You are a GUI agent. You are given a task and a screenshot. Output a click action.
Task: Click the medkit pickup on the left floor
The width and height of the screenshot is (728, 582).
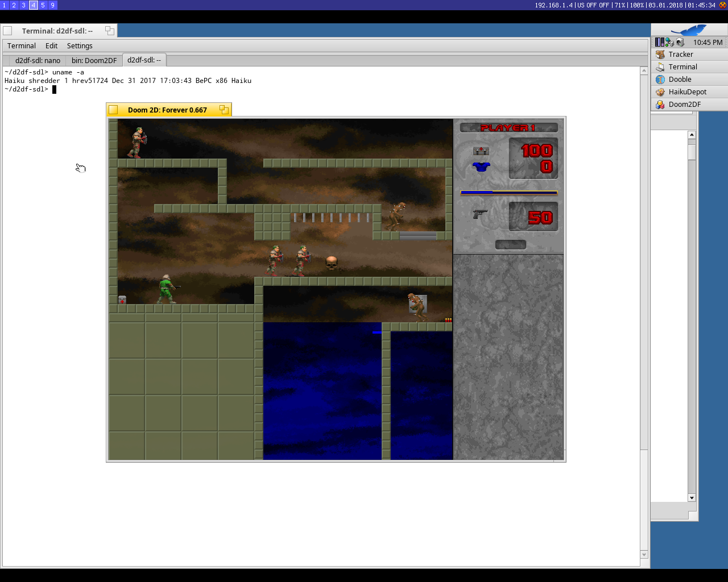click(x=122, y=300)
